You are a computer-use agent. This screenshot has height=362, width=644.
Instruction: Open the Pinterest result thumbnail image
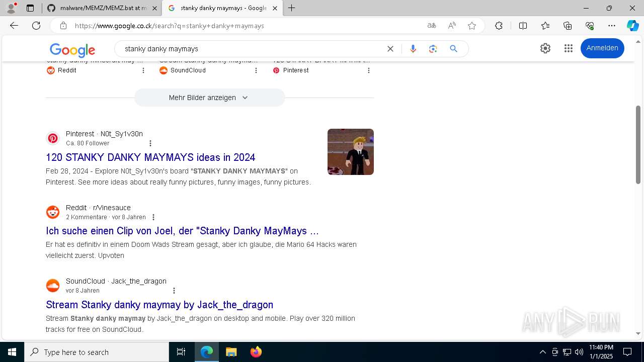(x=351, y=152)
